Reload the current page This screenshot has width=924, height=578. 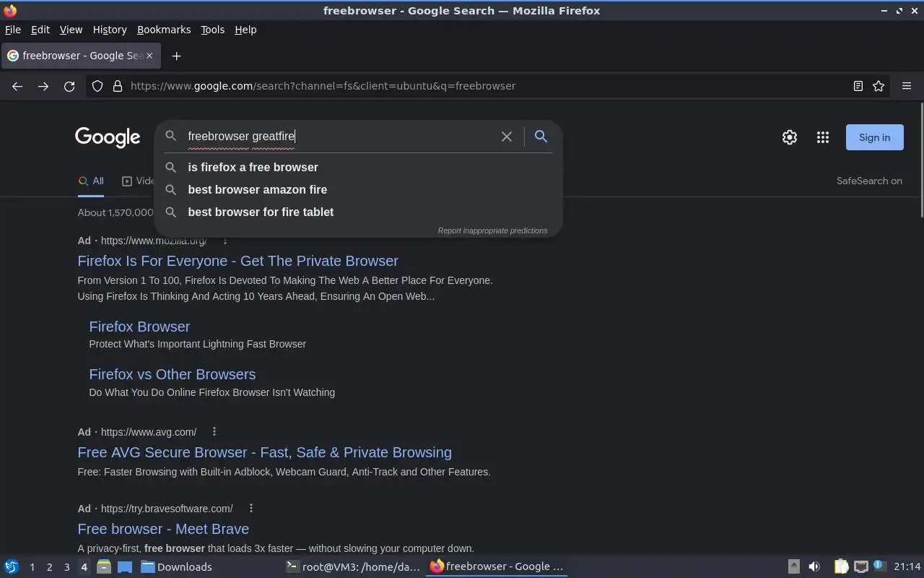pos(69,86)
